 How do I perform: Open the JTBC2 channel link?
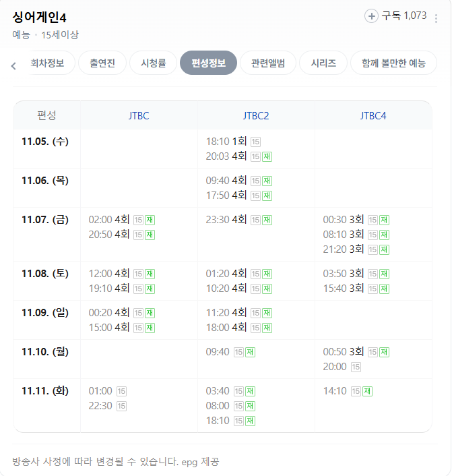pos(256,115)
